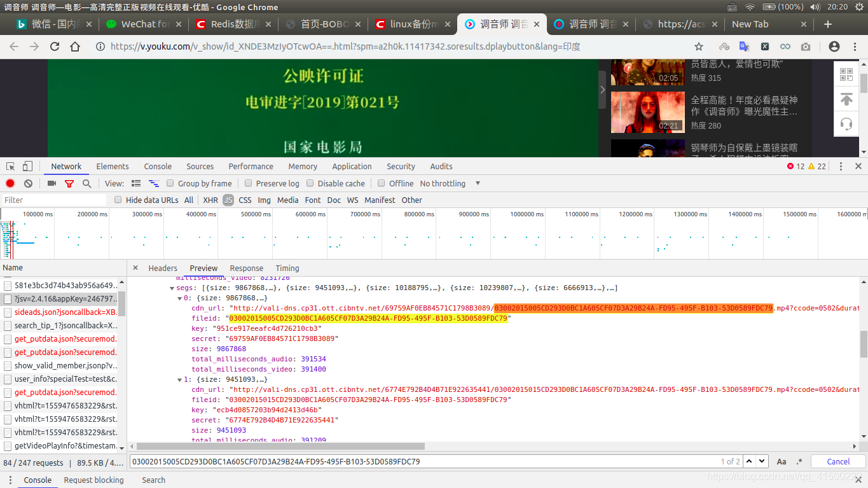Switch to large request rows view

(136, 183)
